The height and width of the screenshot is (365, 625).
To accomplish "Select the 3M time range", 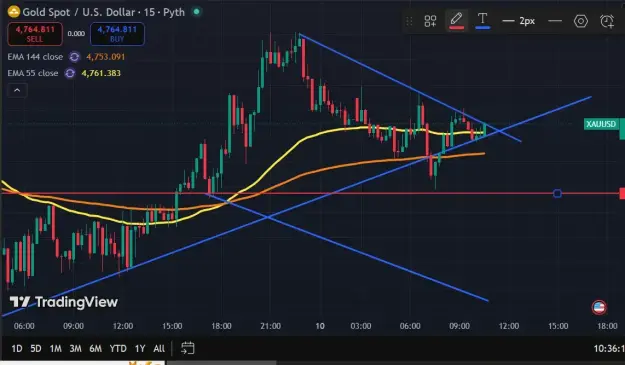I will pos(75,349).
